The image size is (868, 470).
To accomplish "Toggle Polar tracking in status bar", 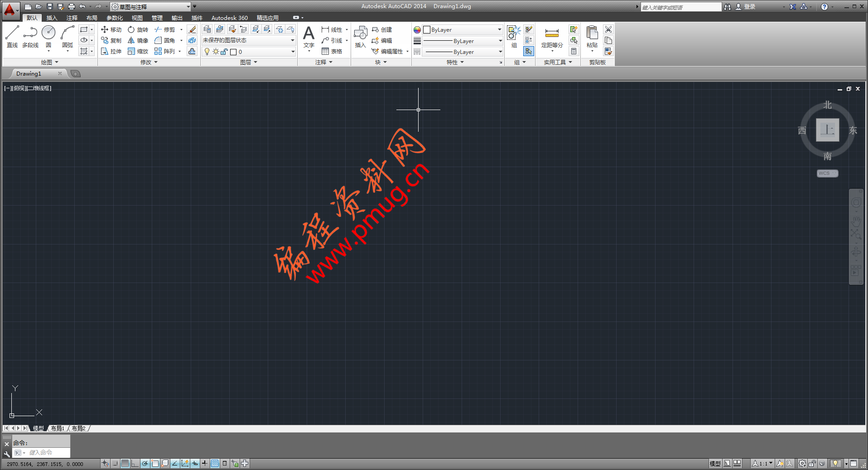I will click(145, 463).
